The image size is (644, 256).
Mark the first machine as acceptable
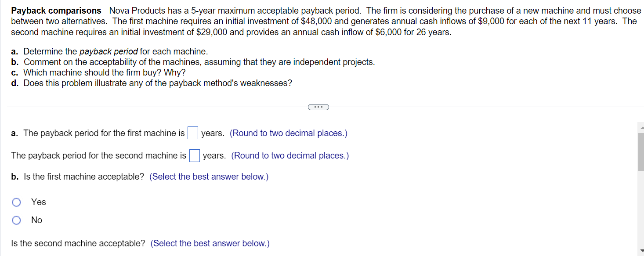click(16, 202)
